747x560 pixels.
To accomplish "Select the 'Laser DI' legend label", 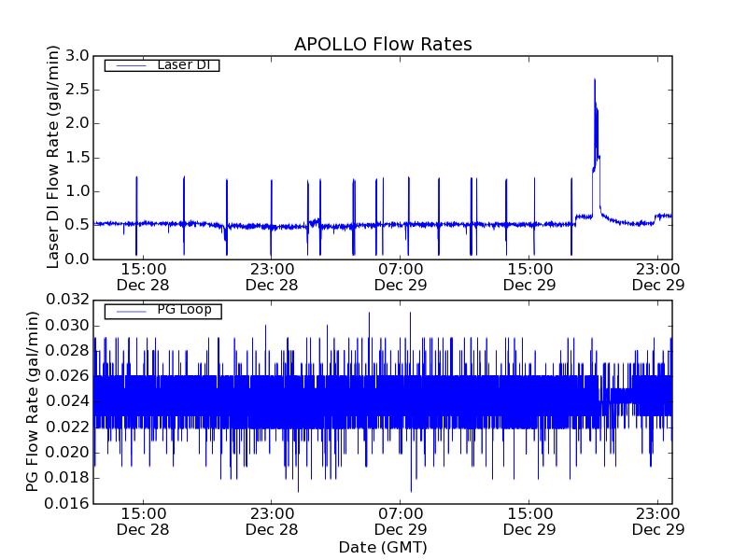I will [x=184, y=64].
